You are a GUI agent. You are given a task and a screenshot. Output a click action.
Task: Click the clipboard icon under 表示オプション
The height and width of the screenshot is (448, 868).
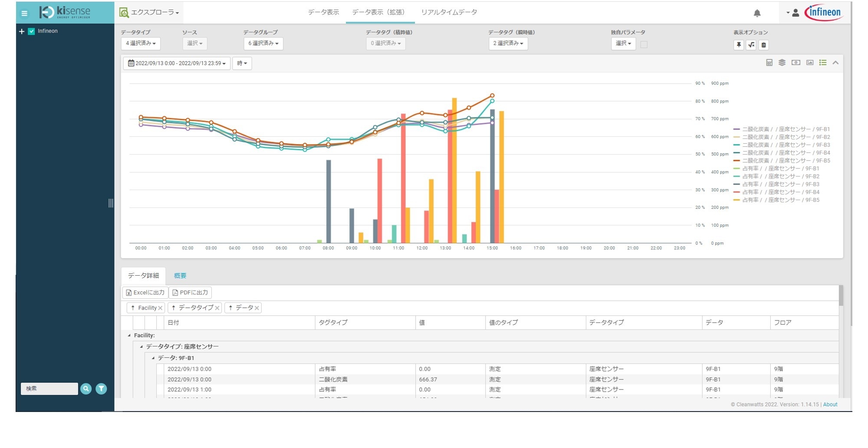coord(763,45)
